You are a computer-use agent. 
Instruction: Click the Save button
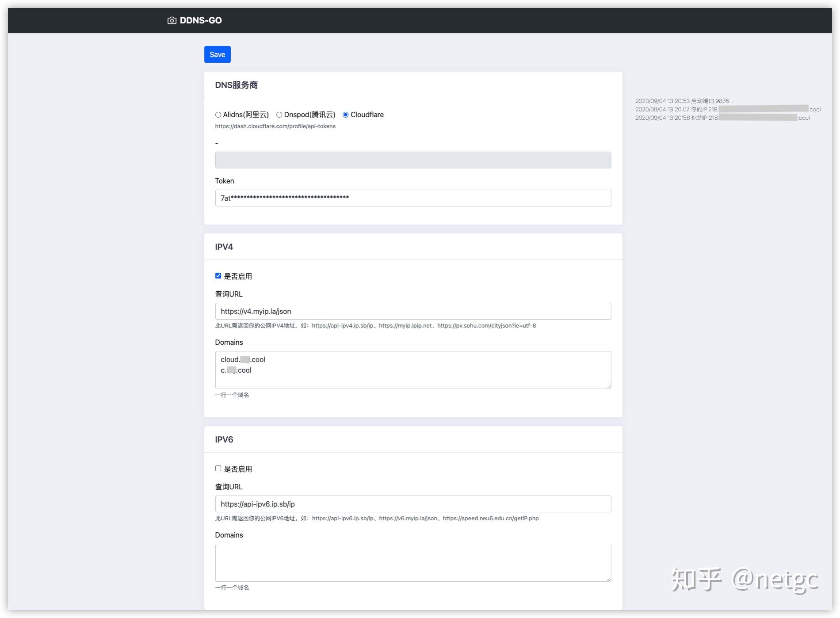pos(217,54)
